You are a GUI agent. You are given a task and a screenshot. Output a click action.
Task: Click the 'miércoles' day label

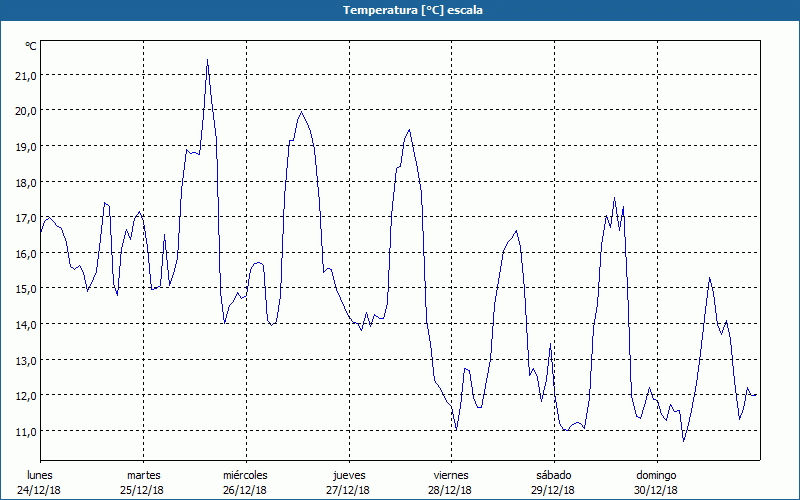coord(245,475)
